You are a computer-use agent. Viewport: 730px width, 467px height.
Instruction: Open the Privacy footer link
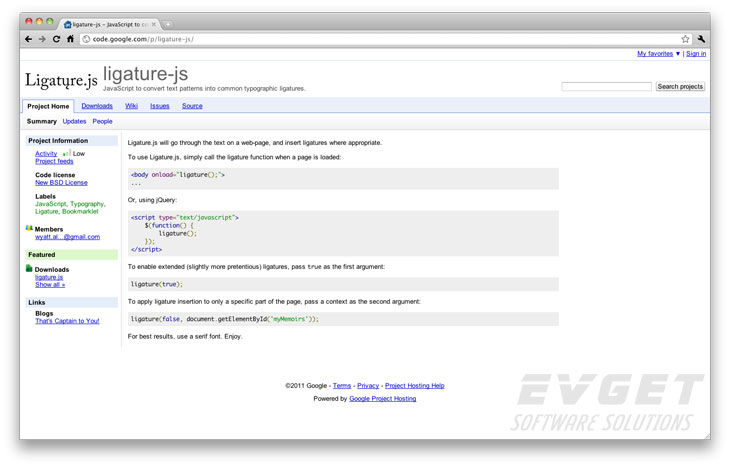pyautogui.click(x=368, y=386)
